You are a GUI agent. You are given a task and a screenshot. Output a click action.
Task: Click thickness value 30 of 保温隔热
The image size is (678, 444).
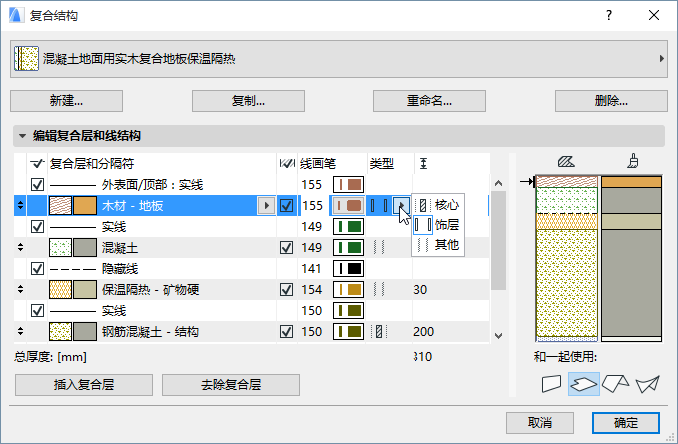click(420, 289)
